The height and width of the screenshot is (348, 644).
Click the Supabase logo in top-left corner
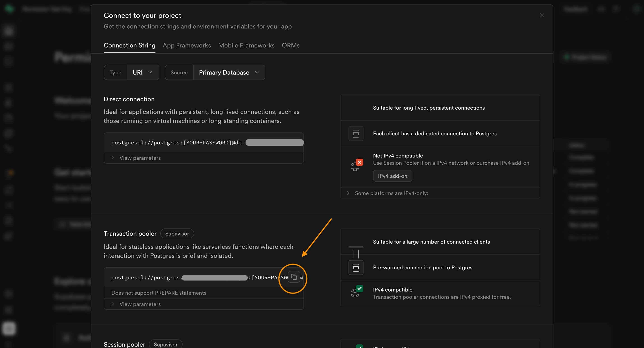tap(9, 9)
